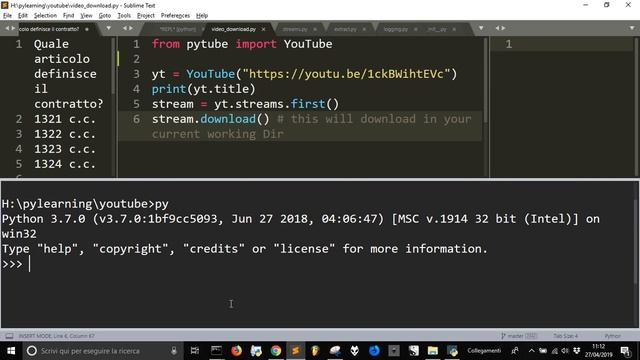Open the Selection menu

pos(45,16)
